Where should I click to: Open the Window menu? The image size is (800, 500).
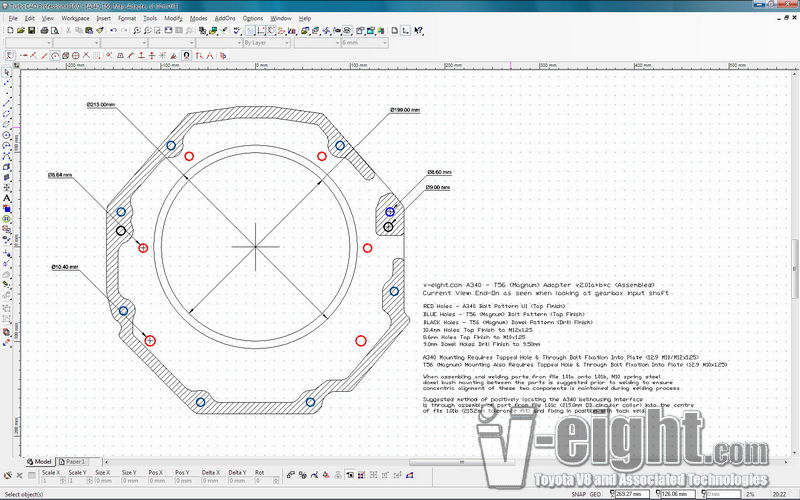[281, 18]
